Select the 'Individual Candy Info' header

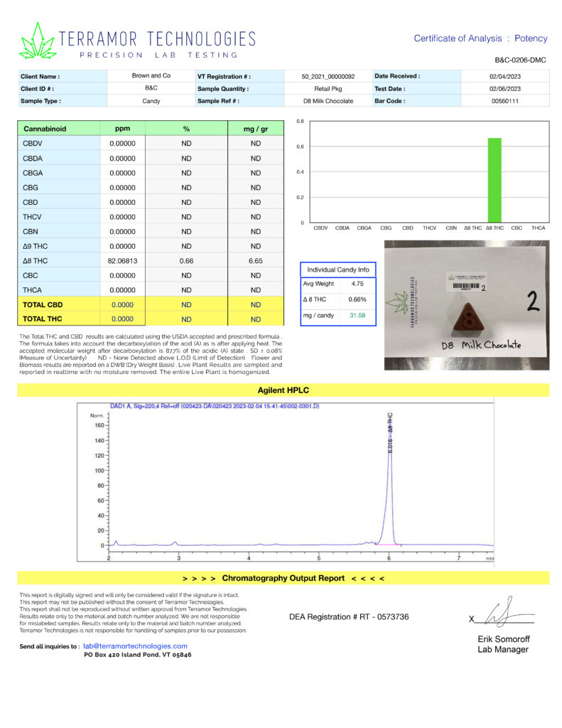click(338, 269)
